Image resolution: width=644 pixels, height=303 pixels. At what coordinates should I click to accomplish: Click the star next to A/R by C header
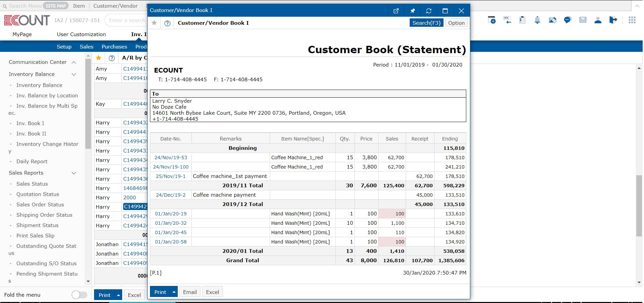point(98,58)
